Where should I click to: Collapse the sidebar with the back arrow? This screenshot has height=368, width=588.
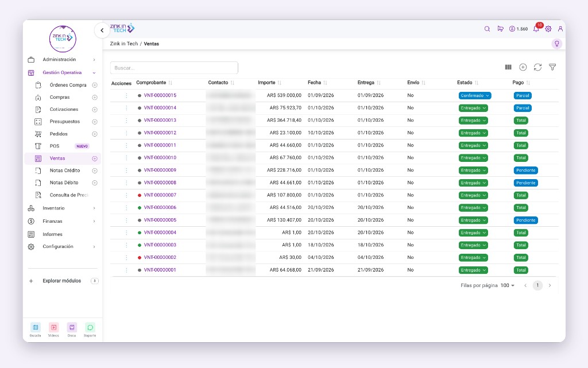[102, 30]
